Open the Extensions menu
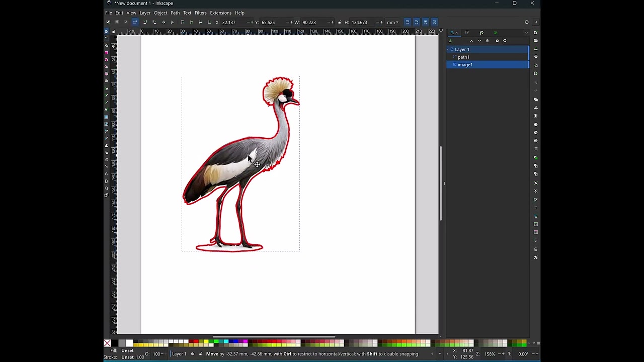This screenshot has height=362, width=644. tap(221, 13)
